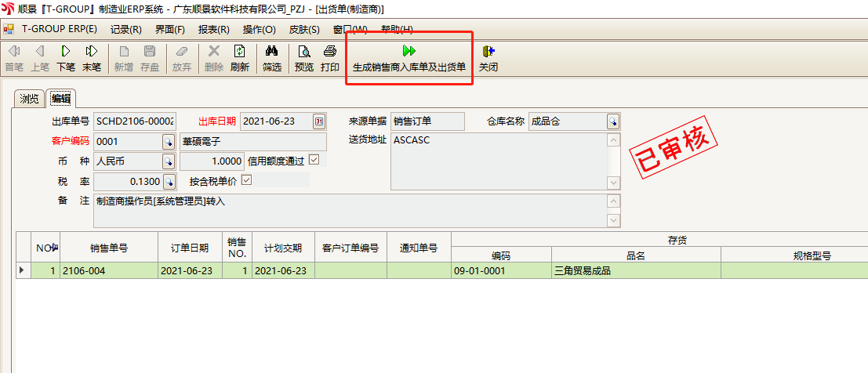This screenshot has width=868, height=373.
Task: Click the 打印 print icon
Action: click(x=330, y=58)
